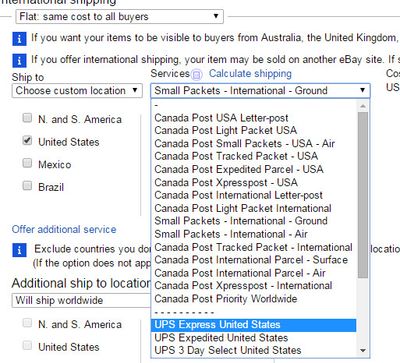Click Offer additional service link

click(64, 229)
